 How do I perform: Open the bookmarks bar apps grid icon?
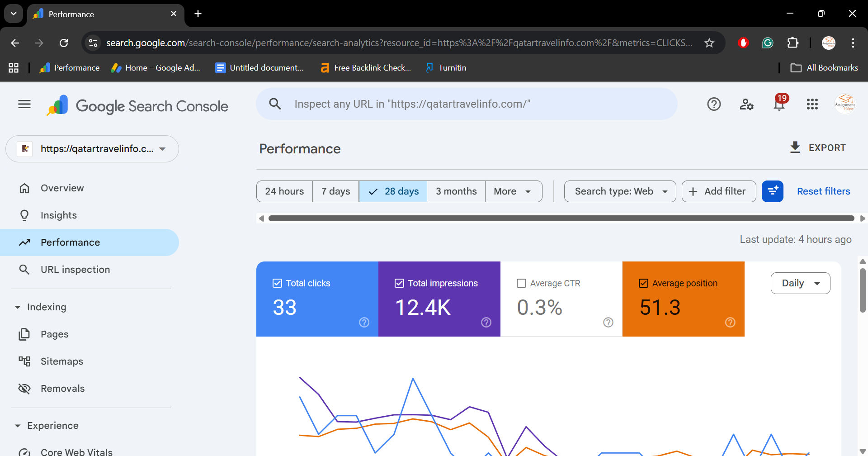tap(14, 68)
